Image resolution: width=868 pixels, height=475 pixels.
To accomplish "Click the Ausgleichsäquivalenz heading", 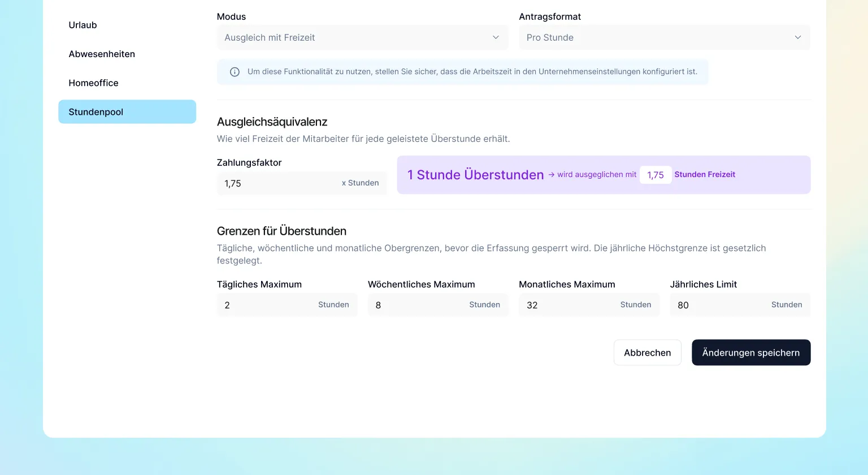I will [272, 122].
